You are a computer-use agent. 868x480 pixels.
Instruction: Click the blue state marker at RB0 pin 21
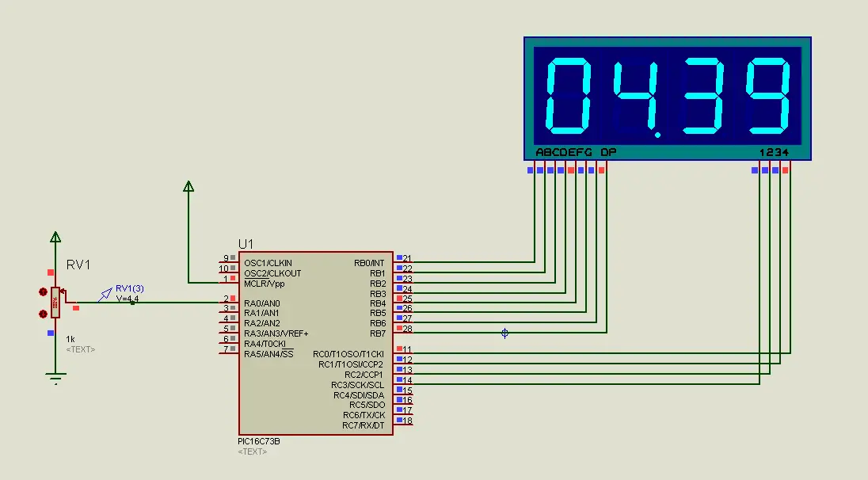(399, 257)
